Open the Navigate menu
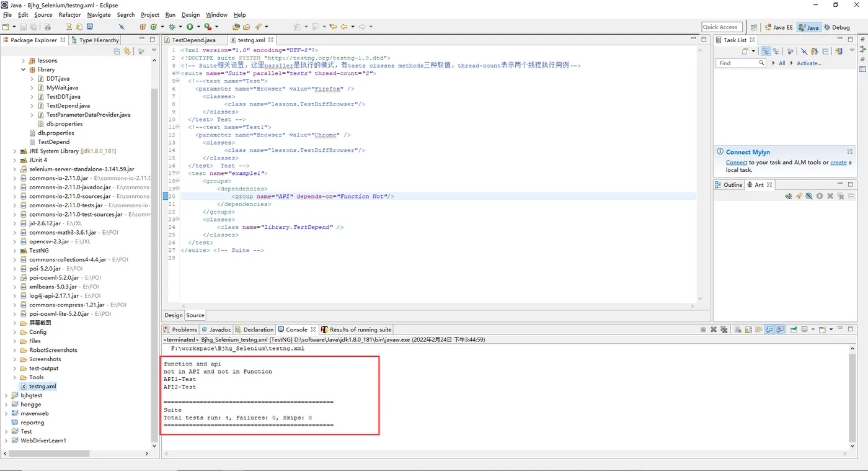This screenshot has width=868, height=471. (99, 15)
